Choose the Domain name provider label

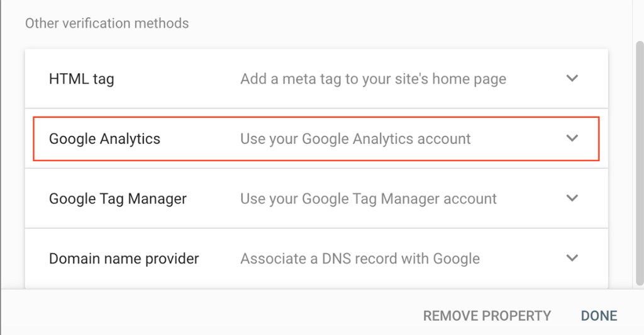coord(124,259)
